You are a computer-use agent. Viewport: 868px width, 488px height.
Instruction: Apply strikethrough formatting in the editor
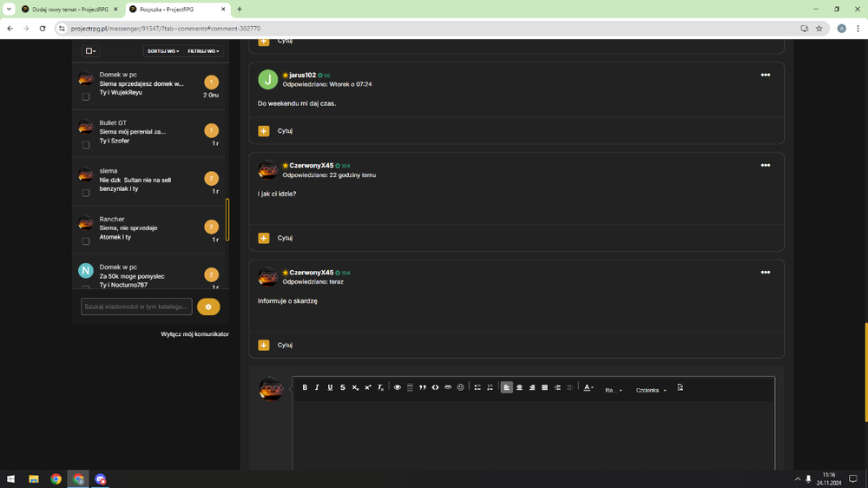point(343,388)
